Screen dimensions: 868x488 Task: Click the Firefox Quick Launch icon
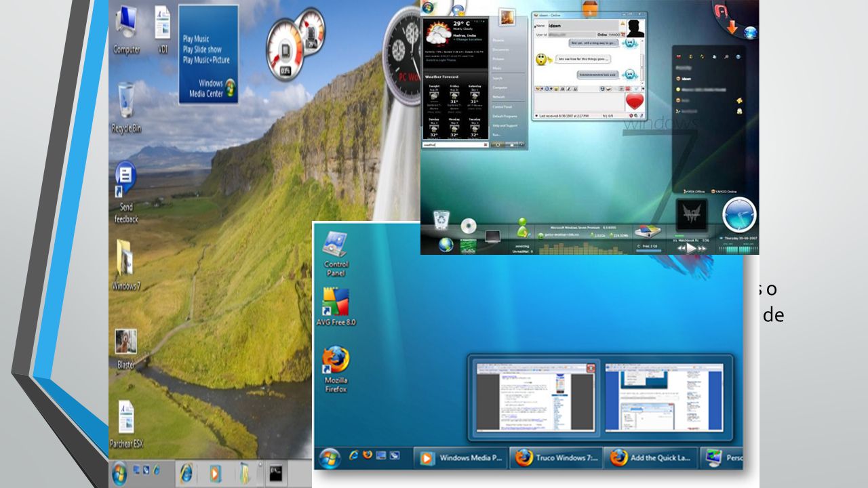[368, 456]
